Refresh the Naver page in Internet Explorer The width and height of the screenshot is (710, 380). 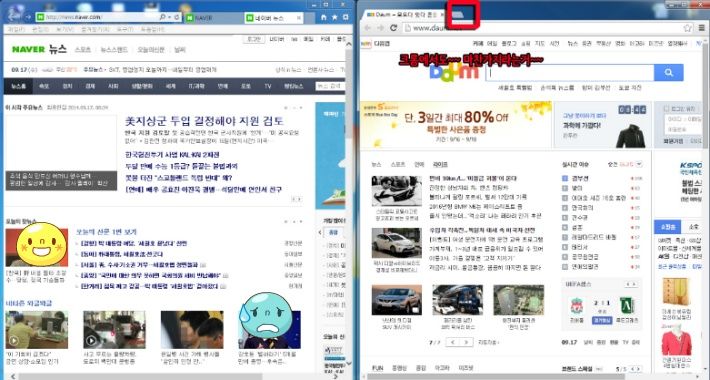pos(177,17)
